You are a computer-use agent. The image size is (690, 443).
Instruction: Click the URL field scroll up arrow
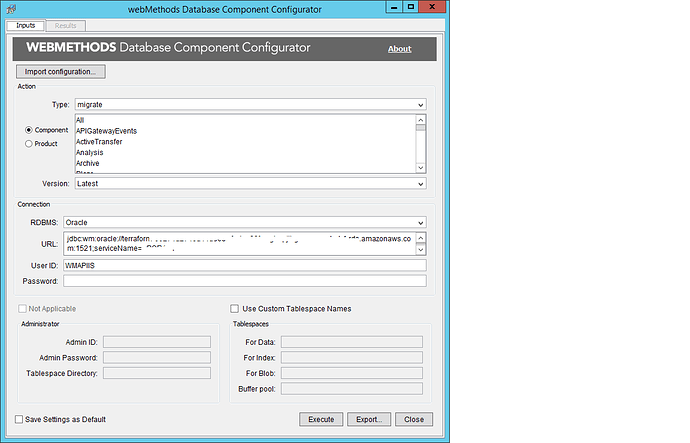click(421, 238)
